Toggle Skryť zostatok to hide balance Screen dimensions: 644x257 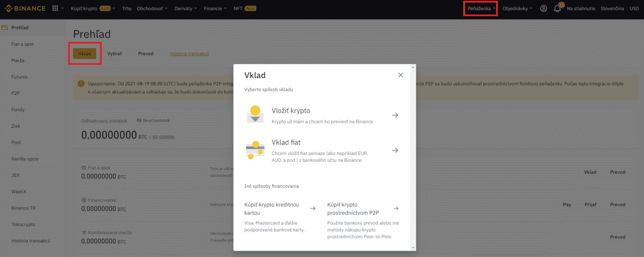click(153, 121)
